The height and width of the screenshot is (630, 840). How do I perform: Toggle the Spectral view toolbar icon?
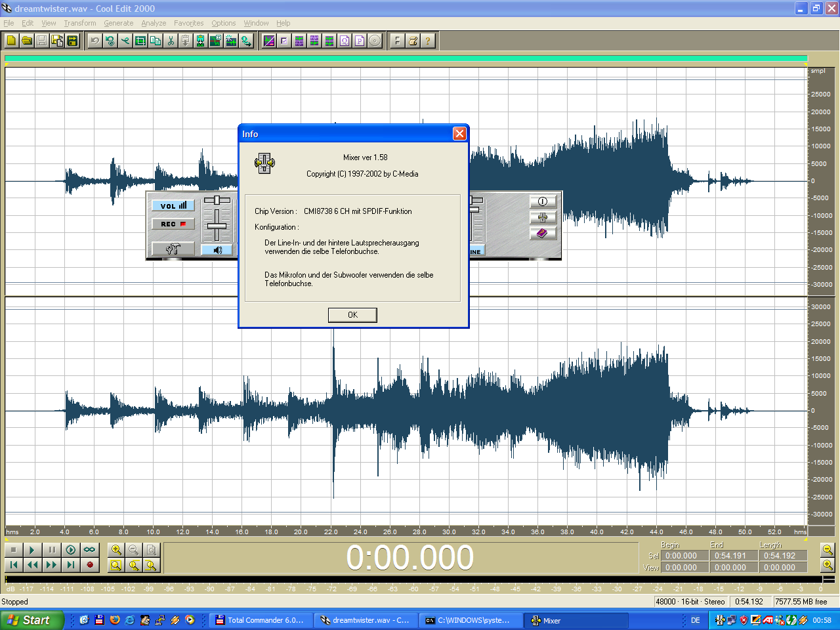tap(269, 41)
